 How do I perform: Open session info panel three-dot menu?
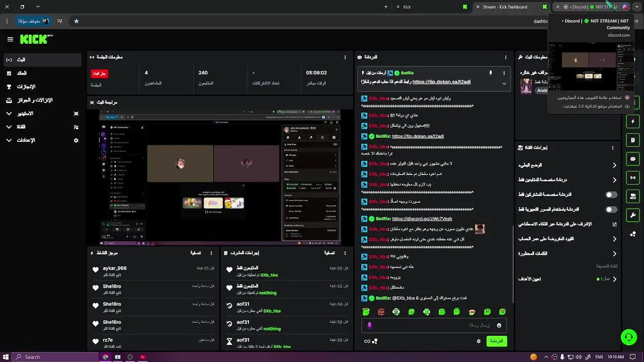tap(345, 57)
